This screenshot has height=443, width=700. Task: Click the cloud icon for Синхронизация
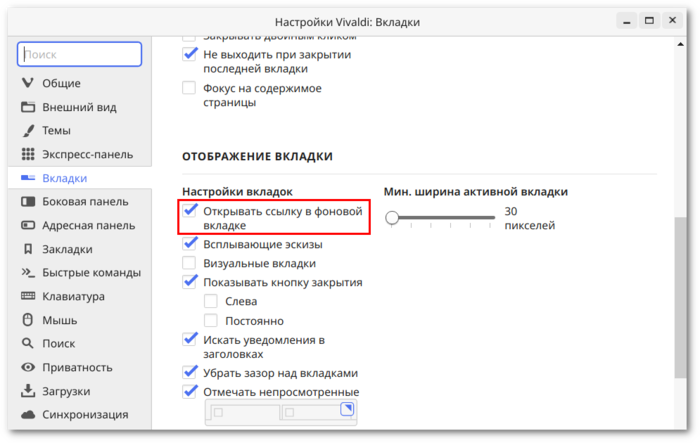28,414
